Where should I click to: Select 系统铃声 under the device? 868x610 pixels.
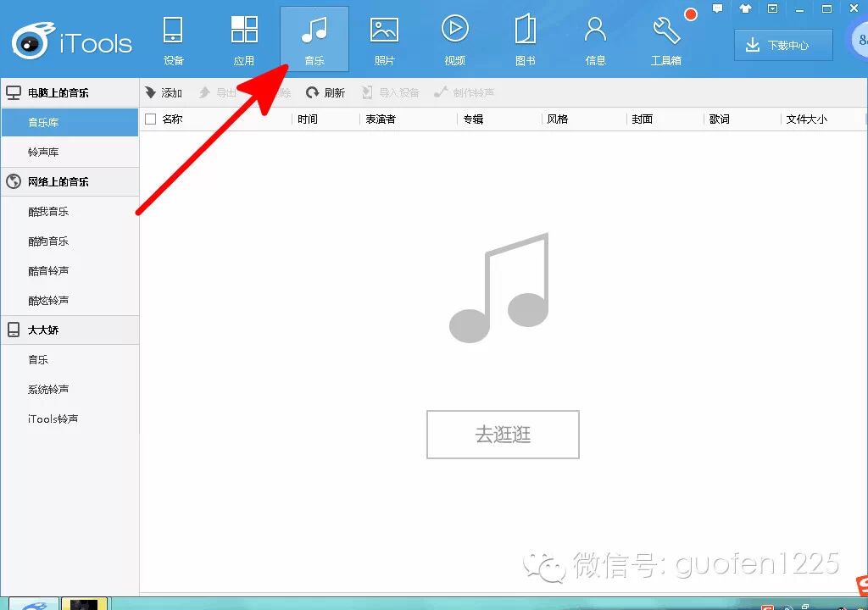point(70,390)
